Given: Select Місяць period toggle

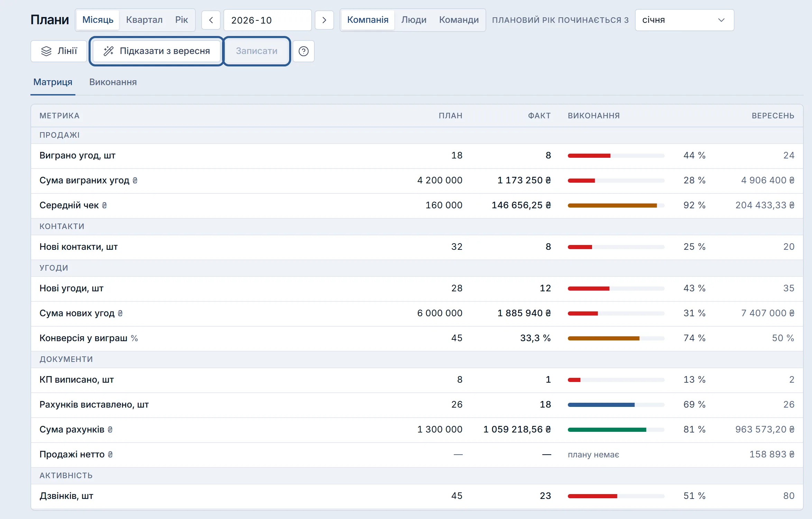Looking at the screenshot, I should point(98,20).
